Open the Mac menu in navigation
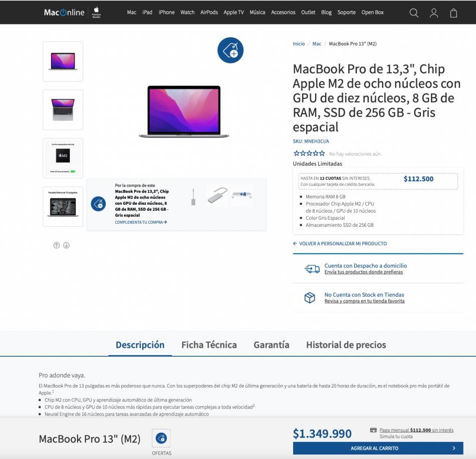 [131, 13]
